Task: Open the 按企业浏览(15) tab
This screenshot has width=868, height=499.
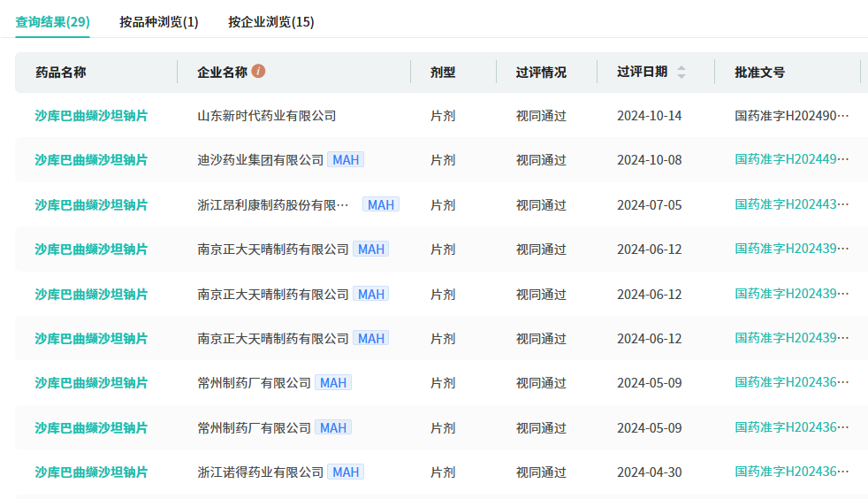Action: (271, 22)
